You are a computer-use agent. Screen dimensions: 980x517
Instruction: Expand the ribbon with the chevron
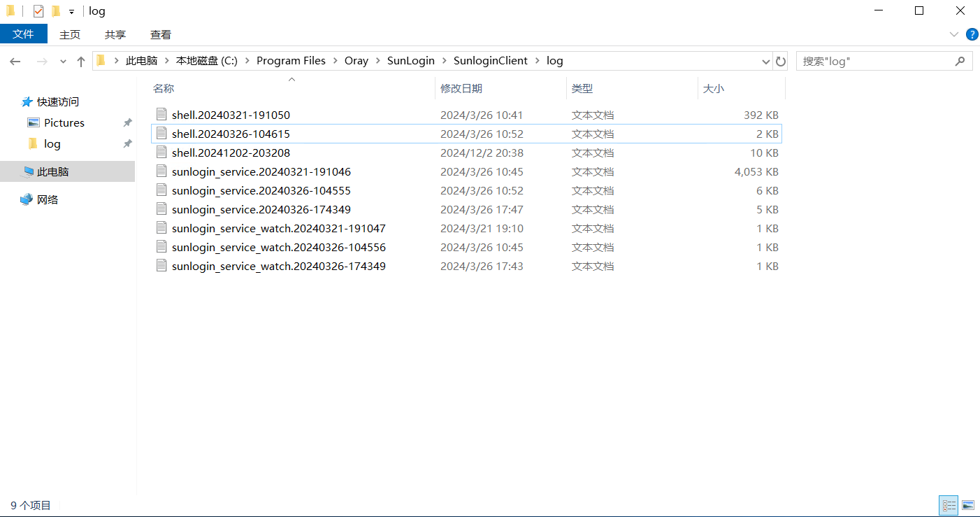[x=954, y=34]
